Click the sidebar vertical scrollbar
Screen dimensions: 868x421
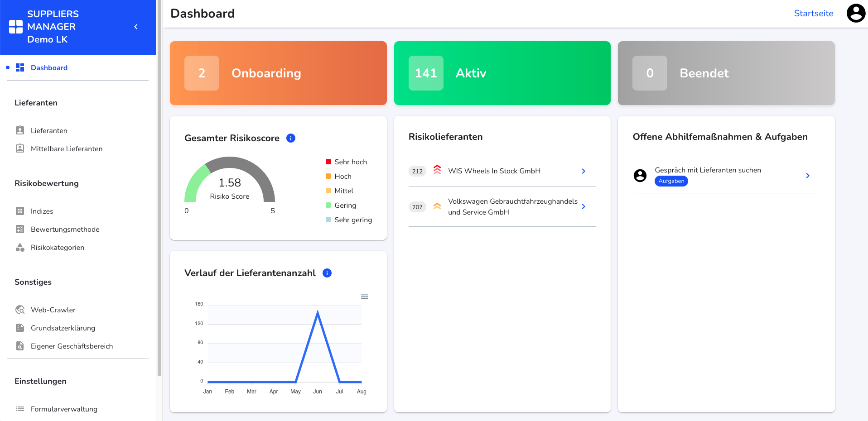[159, 188]
